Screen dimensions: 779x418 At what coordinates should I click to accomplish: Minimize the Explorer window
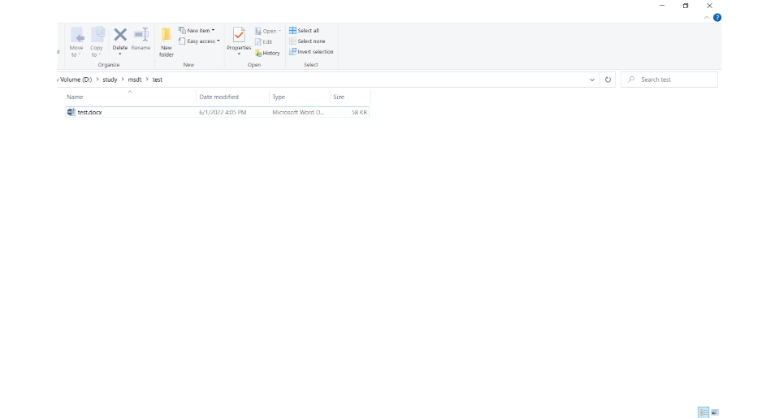(x=662, y=6)
